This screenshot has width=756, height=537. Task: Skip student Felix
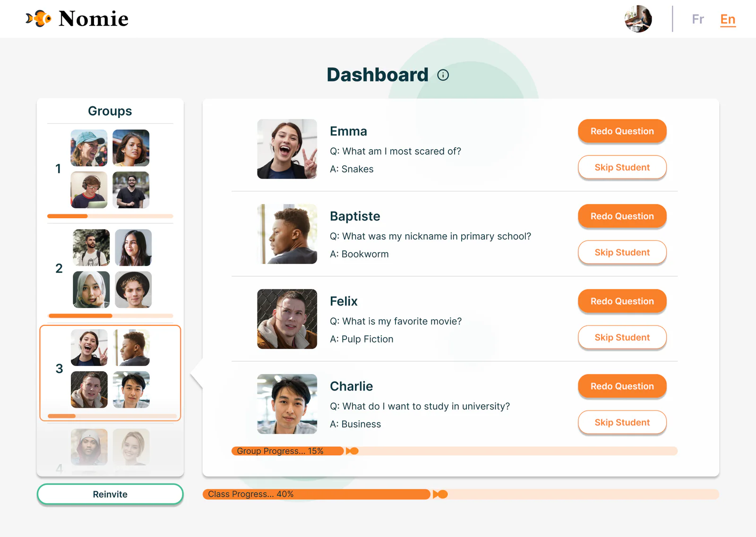tap(622, 337)
